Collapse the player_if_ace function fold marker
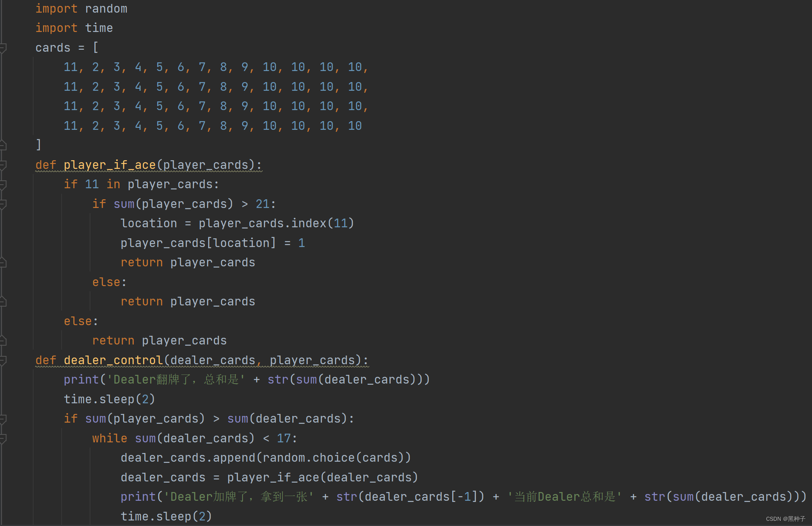The image size is (812, 526). pos(3,165)
